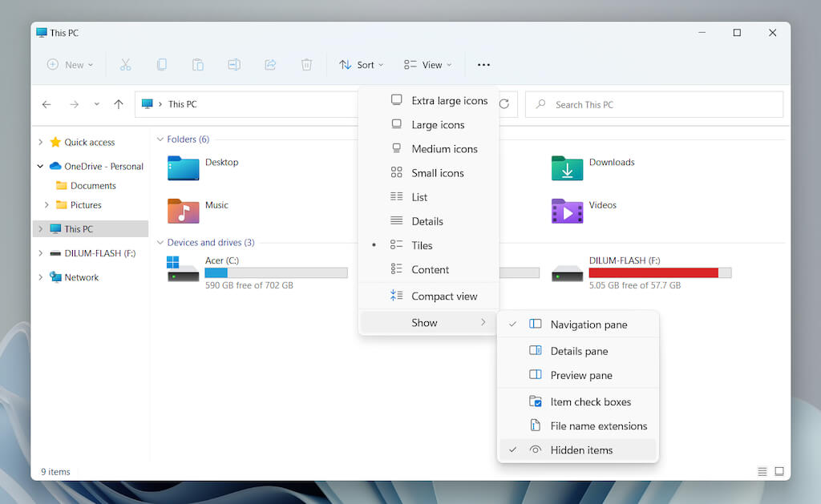Go up one folder level arrow
821x504 pixels.
[x=119, y=104]
